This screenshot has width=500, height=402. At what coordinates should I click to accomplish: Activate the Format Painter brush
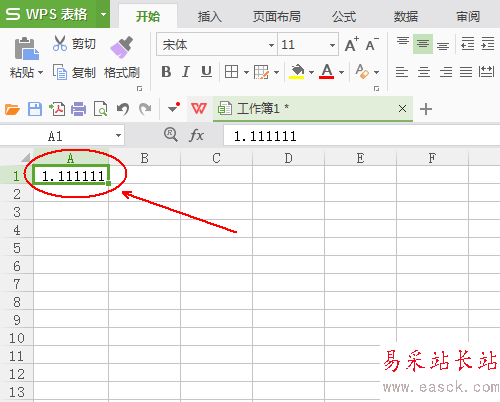click(x=121, y=48)
